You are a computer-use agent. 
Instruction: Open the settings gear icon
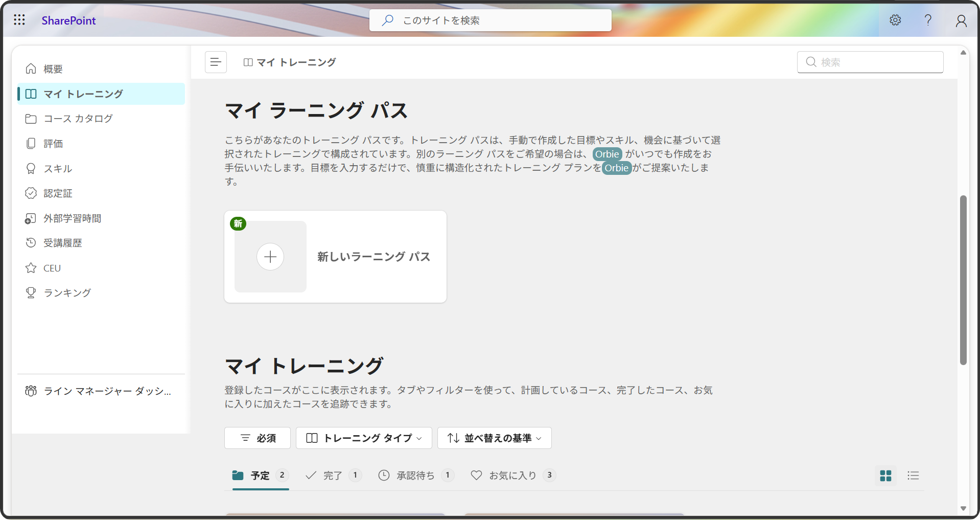point(895,20)
